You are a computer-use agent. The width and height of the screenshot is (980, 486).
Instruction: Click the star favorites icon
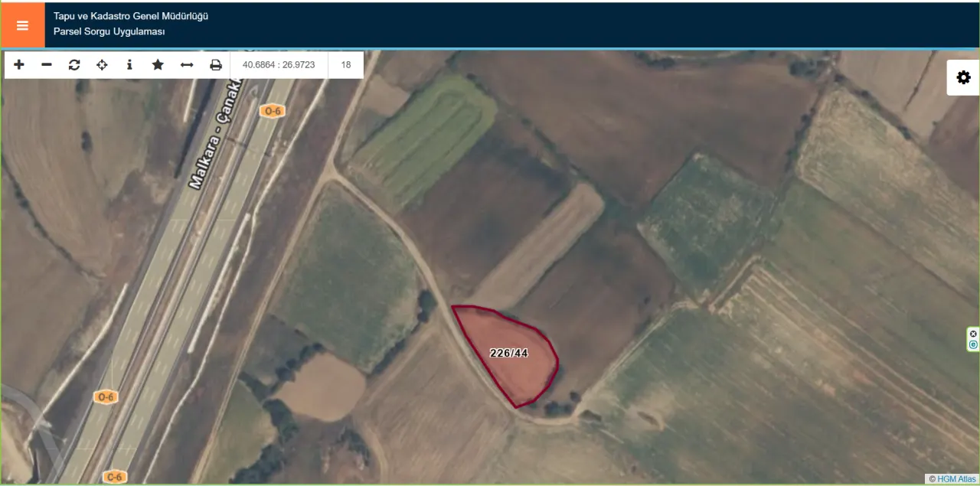pos(158,65)
